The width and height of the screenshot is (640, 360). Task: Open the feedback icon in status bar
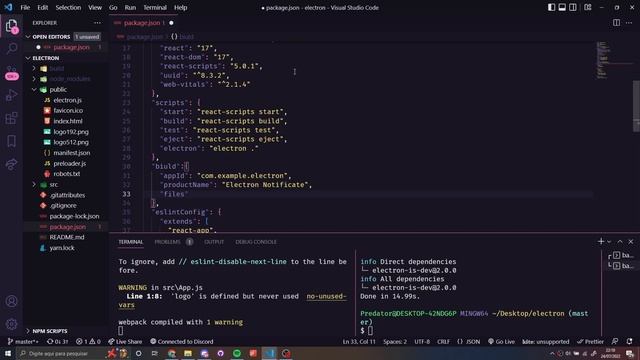coord(615,342)
